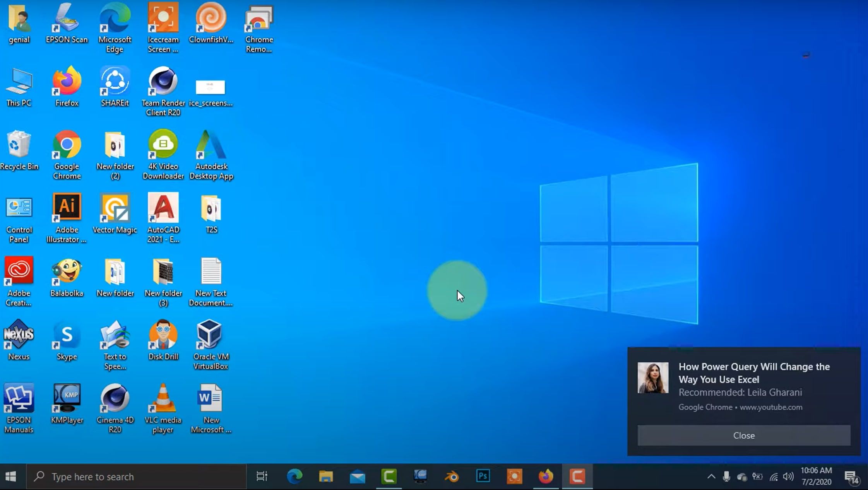Click the Windows Start button

(11, 476)
